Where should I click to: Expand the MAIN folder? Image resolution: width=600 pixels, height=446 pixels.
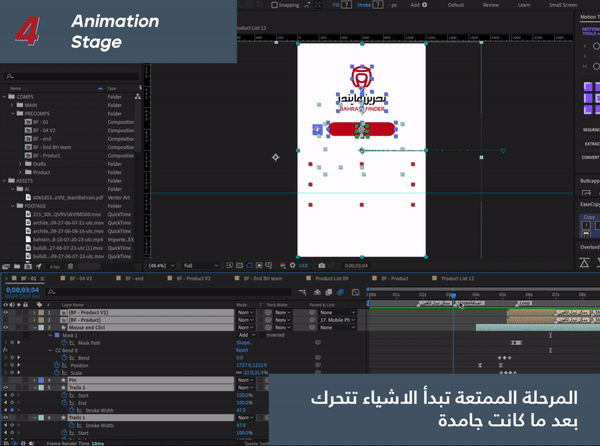pos(12,105)
